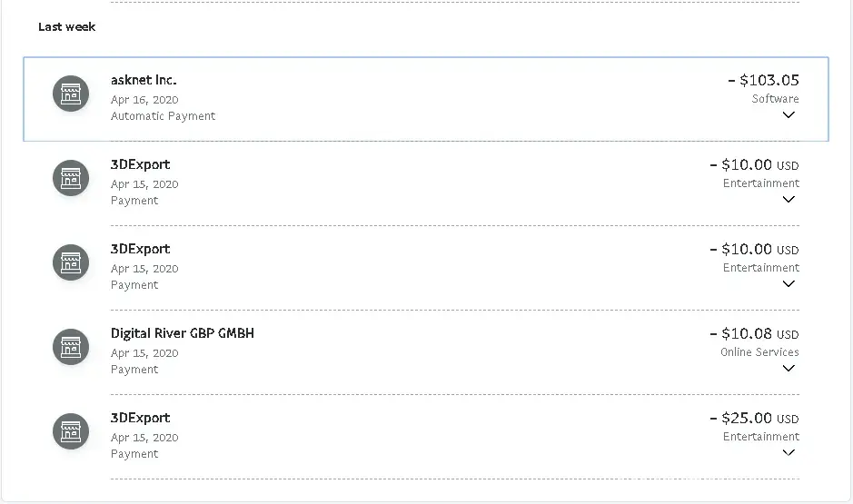The image size is (853, 504).
Task: Expand the $25.00 3DExport payment chevron
Action: pyautogui.click(x=789, y=452)
